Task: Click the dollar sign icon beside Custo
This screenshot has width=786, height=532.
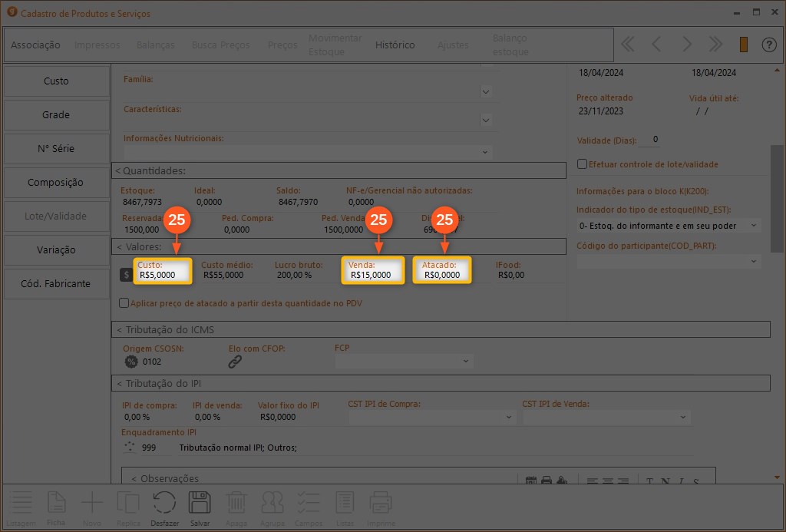Action: pyautogui.click(x=127, y=275)
